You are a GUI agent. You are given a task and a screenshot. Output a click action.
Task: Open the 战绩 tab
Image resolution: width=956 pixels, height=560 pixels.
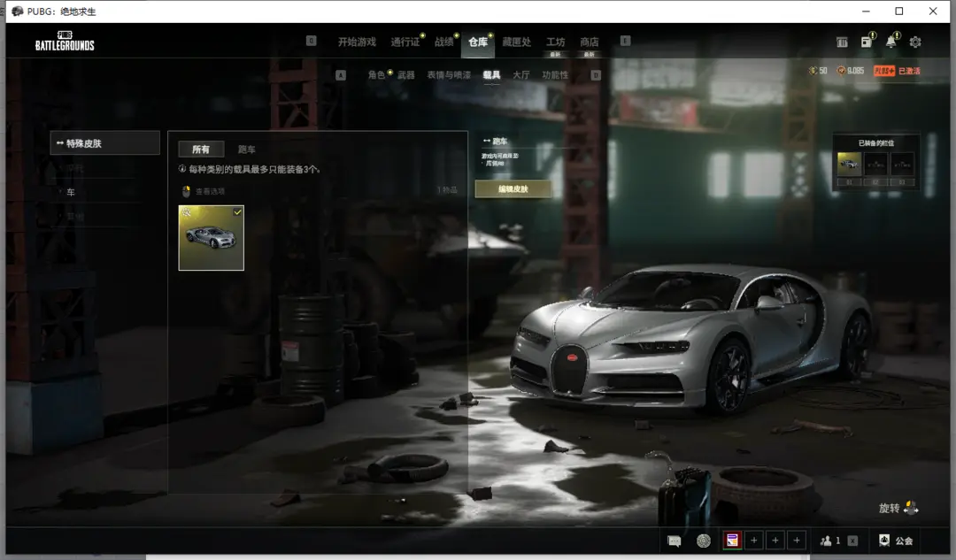[x=443, y=42]
